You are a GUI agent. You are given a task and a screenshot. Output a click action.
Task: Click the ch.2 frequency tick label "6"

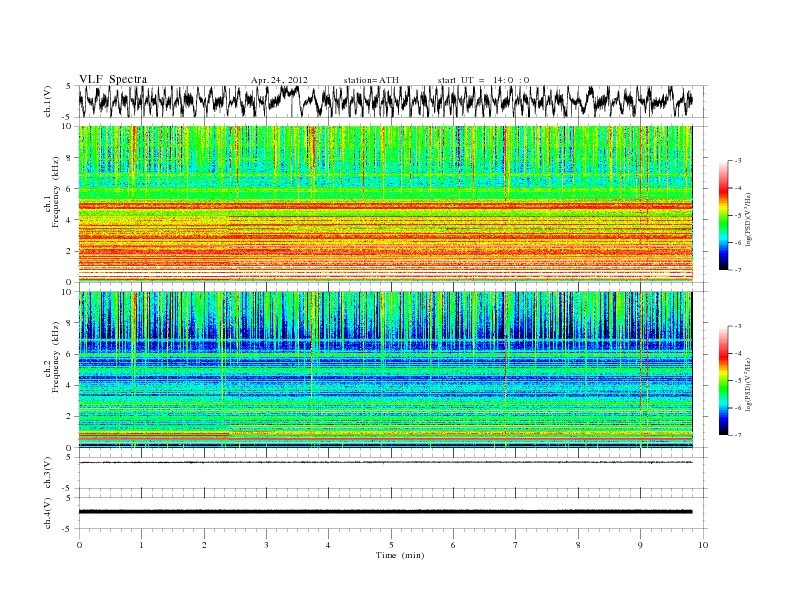coord(70,354)
